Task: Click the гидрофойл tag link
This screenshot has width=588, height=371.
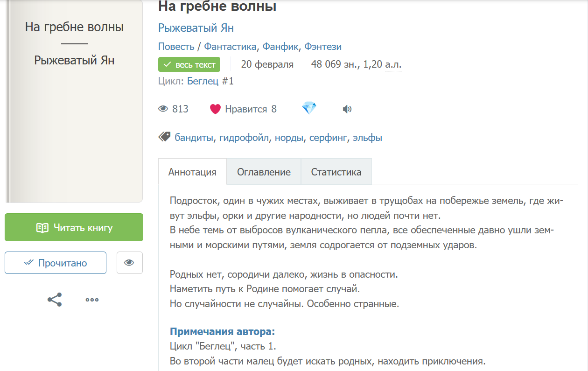Action: (x=244, y=138)
